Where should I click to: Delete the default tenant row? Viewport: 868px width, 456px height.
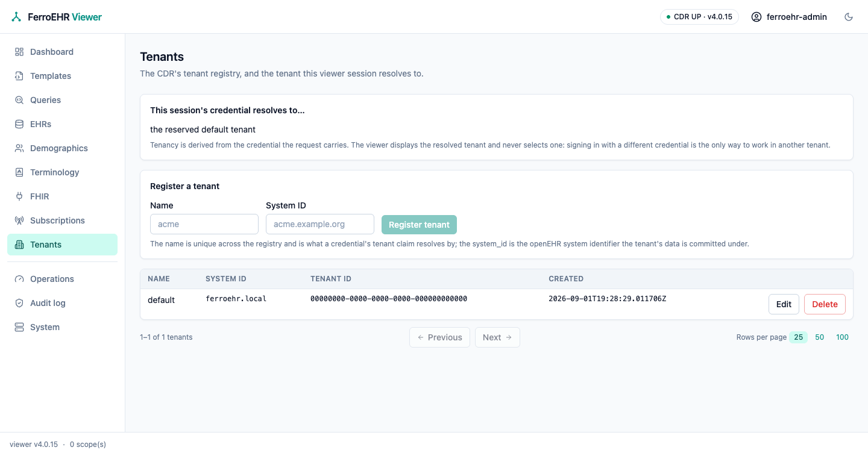[x=825, y=304]
